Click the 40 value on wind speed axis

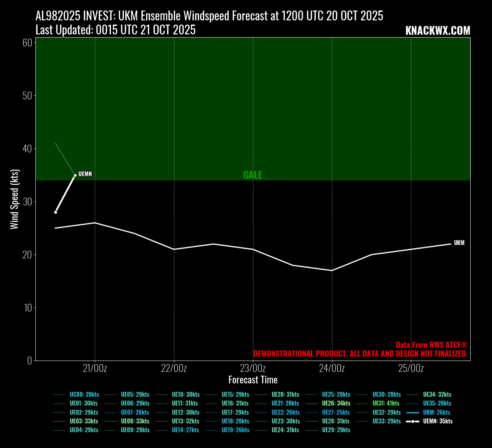pyautogui.click(x=27, y=149)
